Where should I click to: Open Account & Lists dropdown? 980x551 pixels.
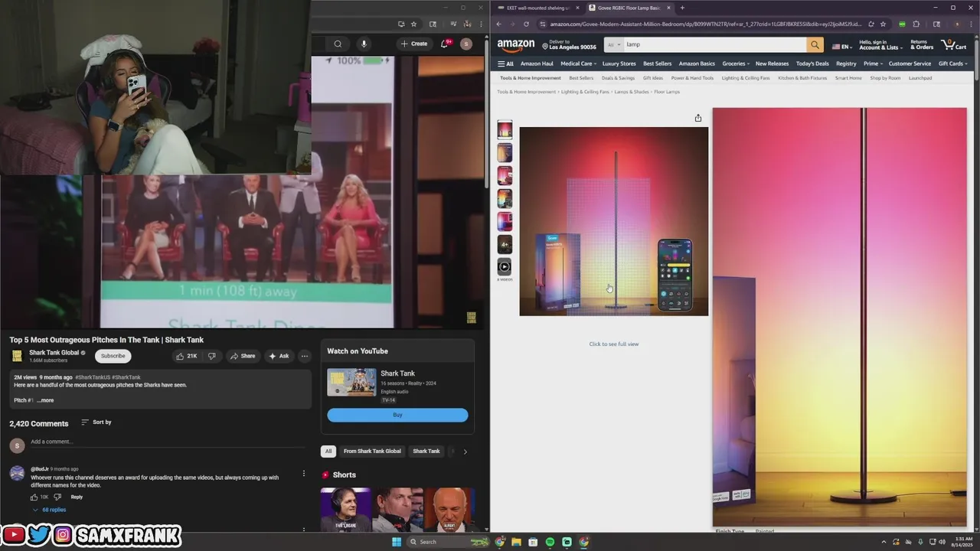pos(880,45)
